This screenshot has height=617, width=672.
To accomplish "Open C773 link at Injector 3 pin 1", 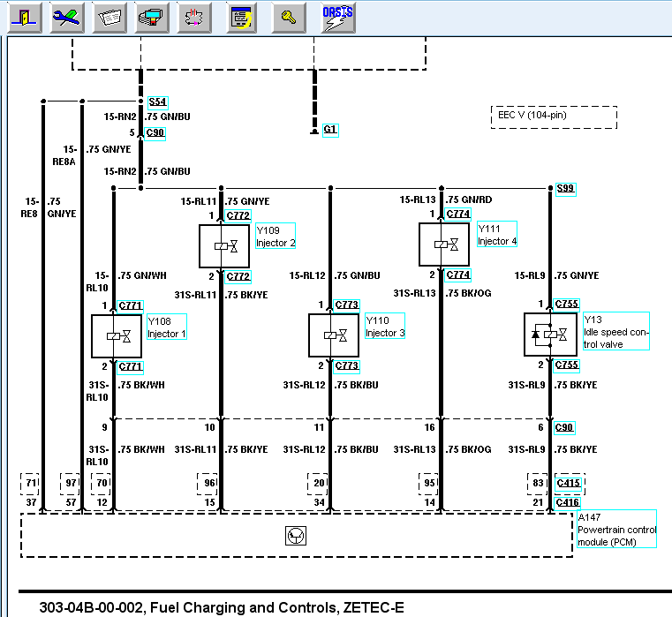I will coord(347,305).
